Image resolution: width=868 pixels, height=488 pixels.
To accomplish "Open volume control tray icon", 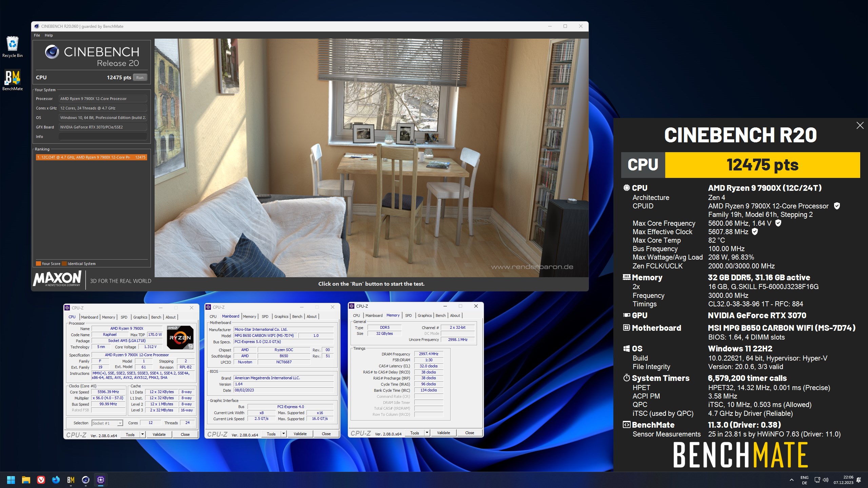I will tap(826, 480).
